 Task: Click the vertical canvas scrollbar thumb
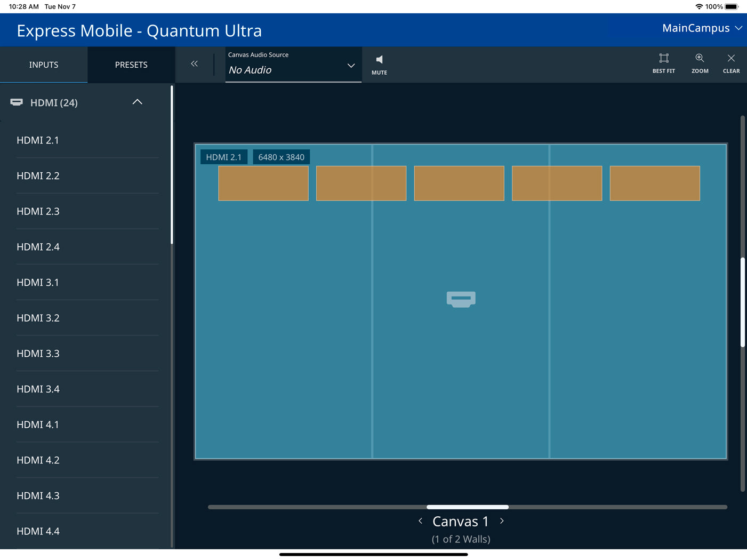coord(742,302)
